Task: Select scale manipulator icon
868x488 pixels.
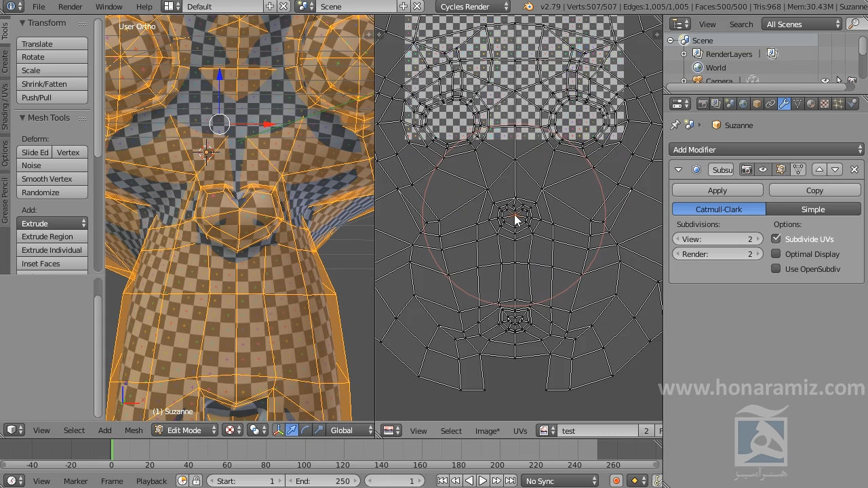Action: coord(319,430)
